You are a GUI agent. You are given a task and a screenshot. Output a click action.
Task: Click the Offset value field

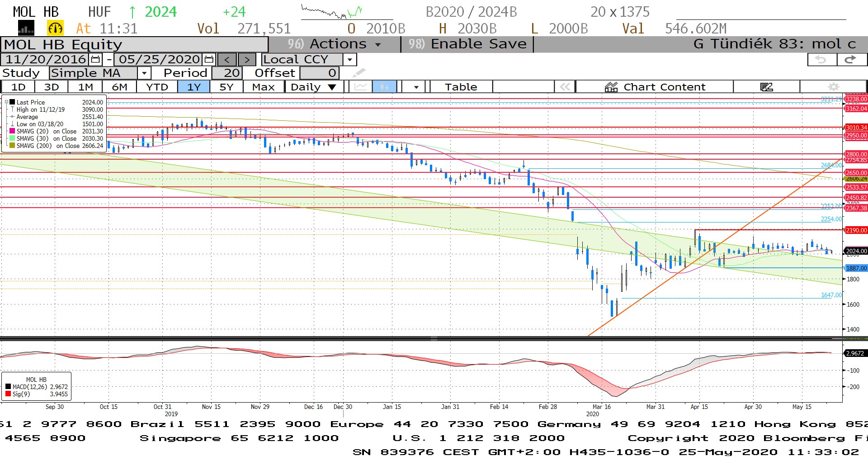pos(319,73)
